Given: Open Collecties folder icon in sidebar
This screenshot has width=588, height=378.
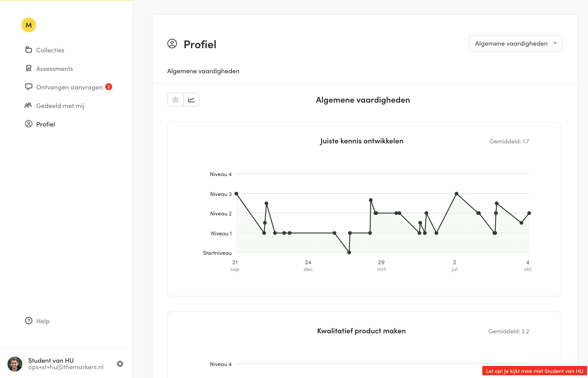Looking at the screenshot, I should coord(29,50).
